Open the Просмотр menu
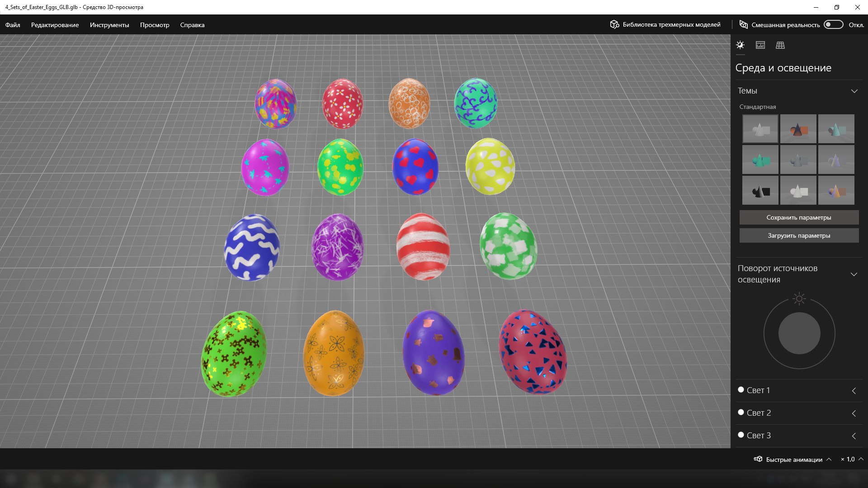Viewport: 868px width, 488px height. coord(155,25)
